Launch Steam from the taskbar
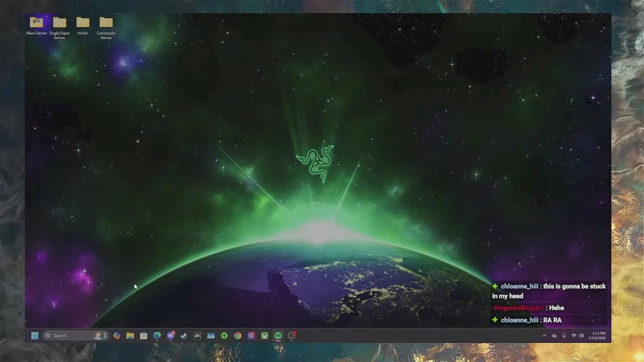This screenshot has height=362, width=644. pyautogui.click(x=184, y=335)
